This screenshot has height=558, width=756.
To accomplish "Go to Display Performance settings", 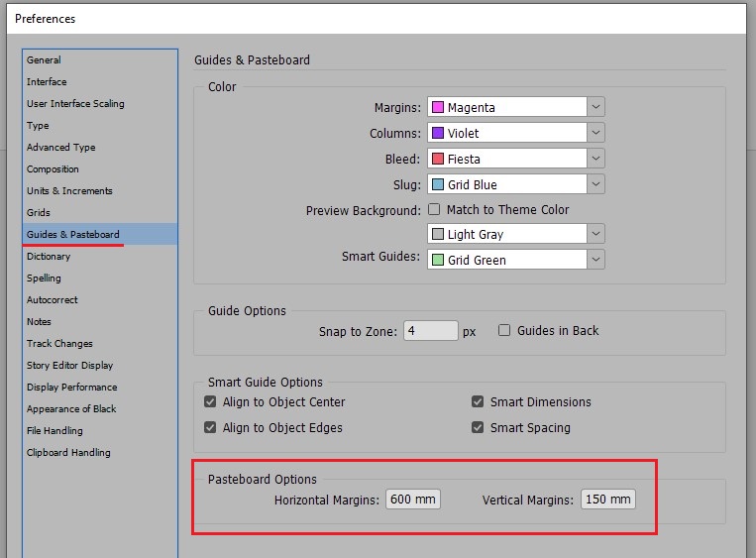I will click(71, 388).
